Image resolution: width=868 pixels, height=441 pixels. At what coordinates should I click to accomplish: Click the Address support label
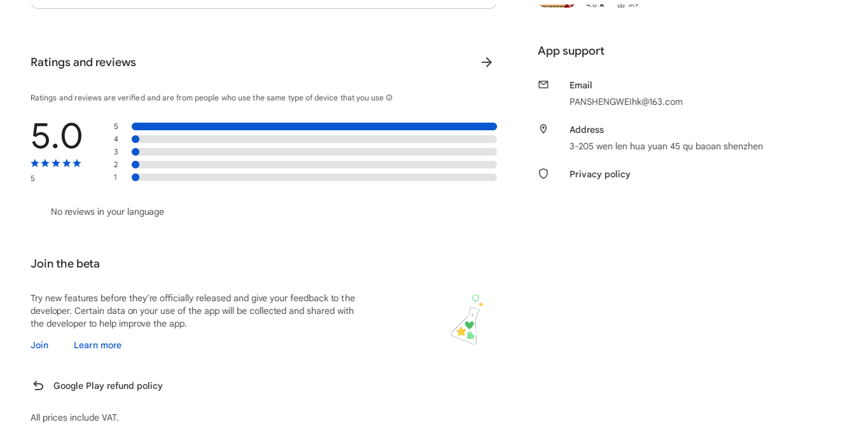587,130
